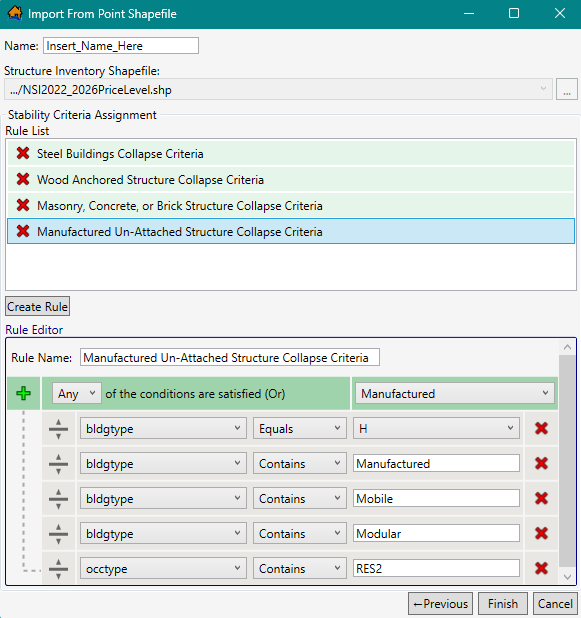The height and width of the screenshot is (618, 581).
Task: Open Contains operator dropdown on the Manufactured row
Action: click(300, 464)
